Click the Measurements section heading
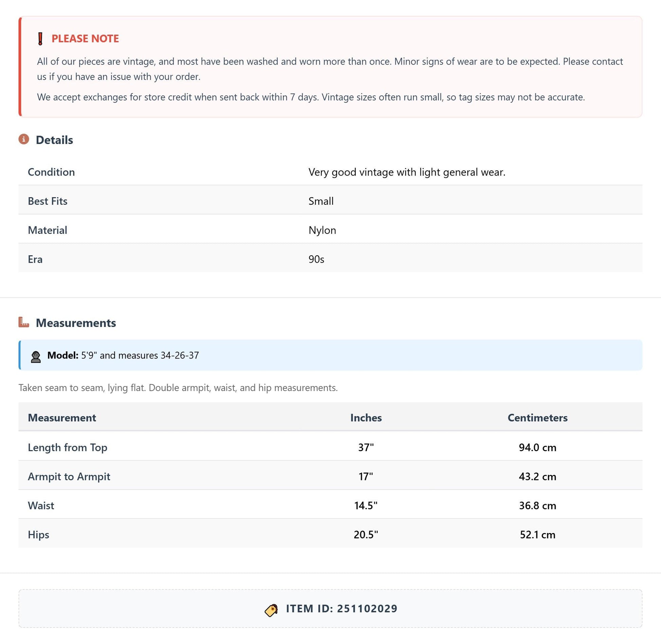The height and width of the screenshot is (644, 661). pos(76,323)
